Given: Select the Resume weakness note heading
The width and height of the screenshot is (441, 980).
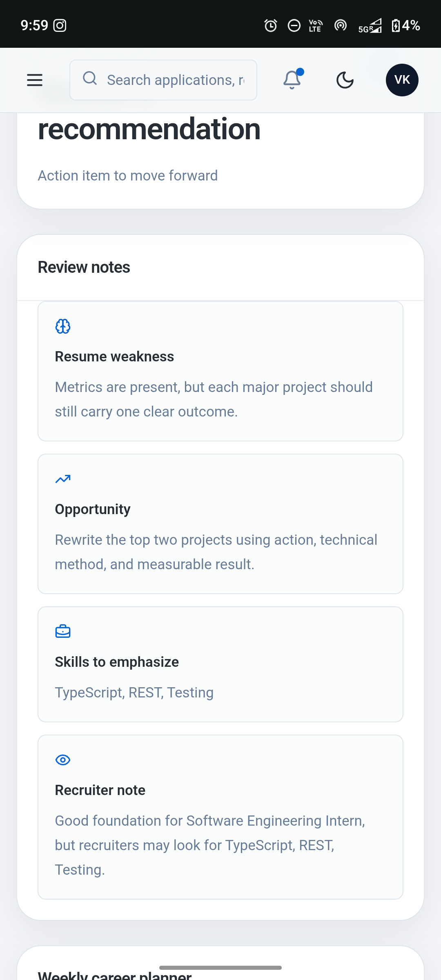Looking at the screenshot, I should click(x=114, y=356).
